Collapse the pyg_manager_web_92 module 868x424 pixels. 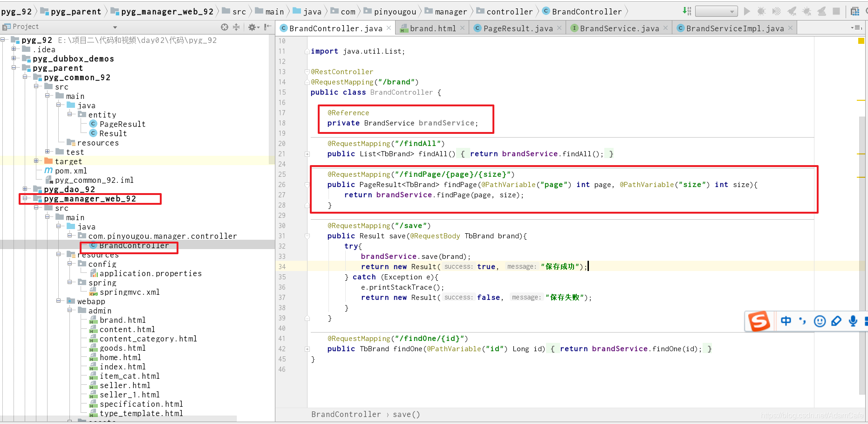click(x=25, y=198)
